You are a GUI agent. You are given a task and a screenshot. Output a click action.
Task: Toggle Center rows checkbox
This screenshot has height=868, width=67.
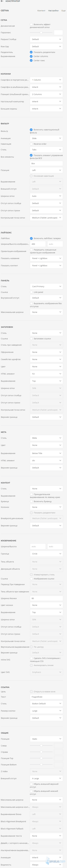point(31,60)
